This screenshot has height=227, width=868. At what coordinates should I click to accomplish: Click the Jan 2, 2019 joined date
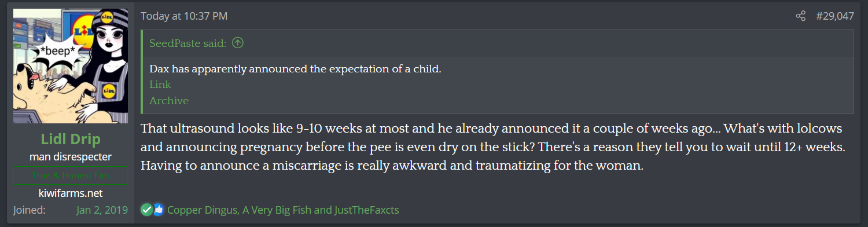tap(102, 210)
